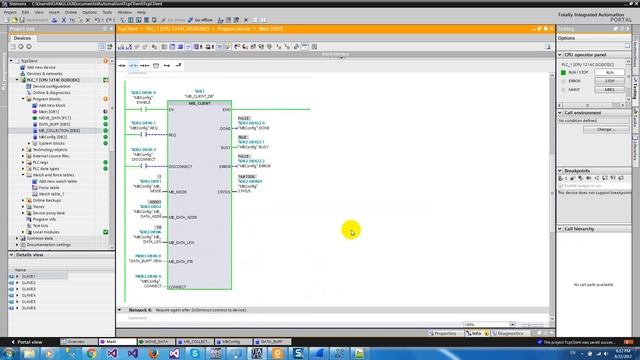Screen dimensions: 640x360
Task: Open Firefox from the taskbar
Action: (x=153, y=353)
